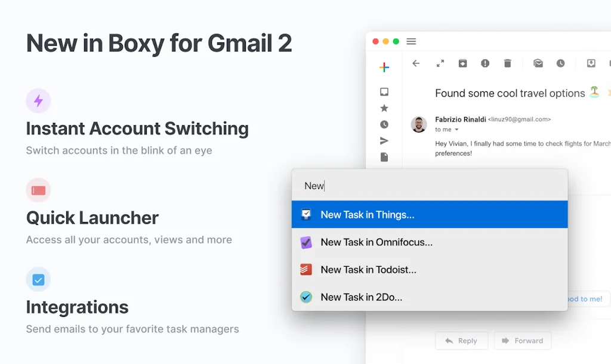
Task: Open Starred via the star sidebar icon
Action: (x=384, y=108)
